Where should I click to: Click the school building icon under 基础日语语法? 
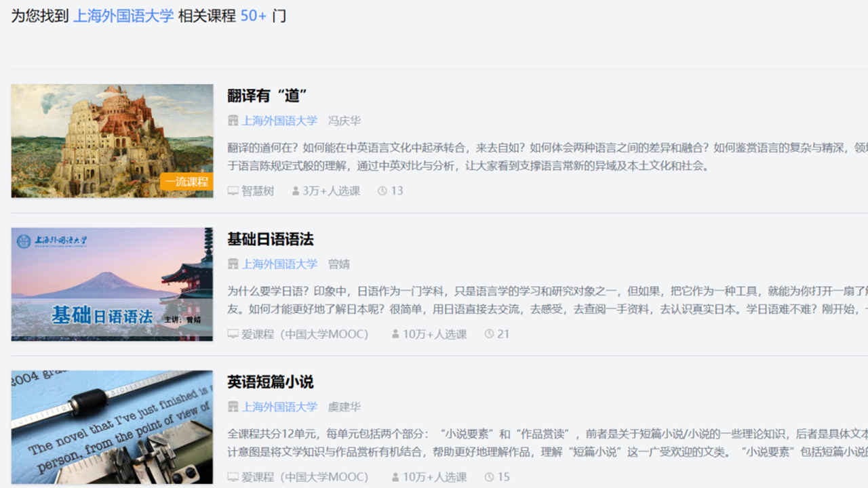(233, 264)
